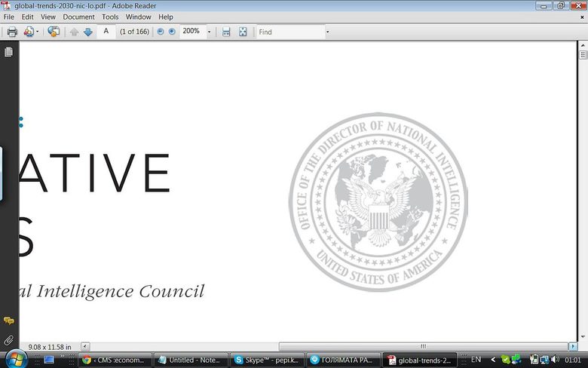Click the (1 of 166) page count text

pos(135,32)
